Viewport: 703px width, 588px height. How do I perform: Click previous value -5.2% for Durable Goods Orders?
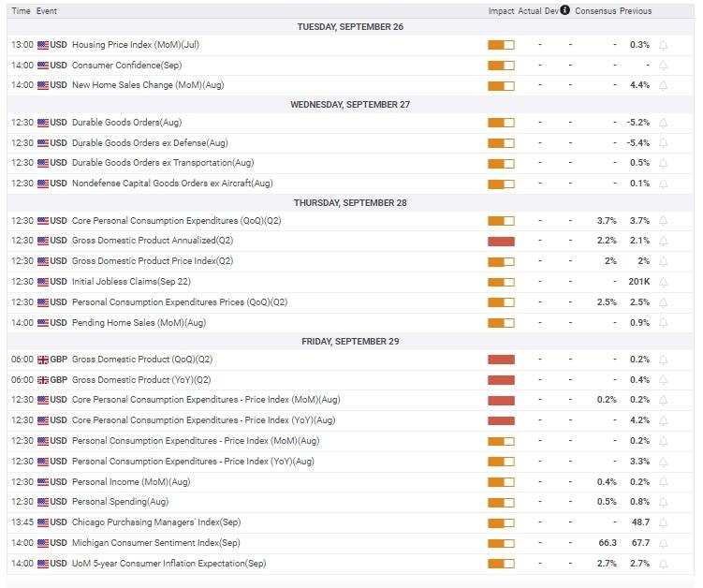[638, 123]
